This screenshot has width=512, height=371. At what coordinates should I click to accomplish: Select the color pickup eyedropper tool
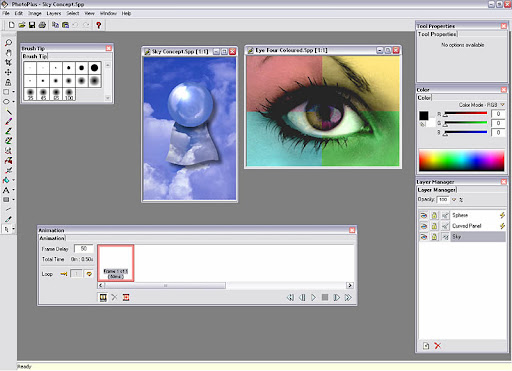(x=8, y=219)
